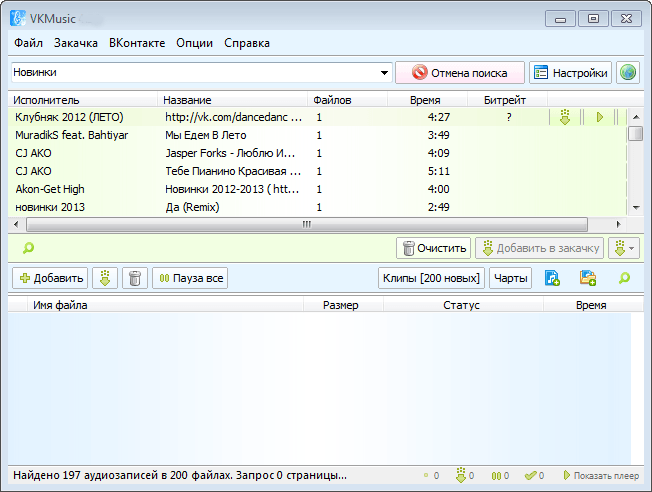Viewport: 652px width, 492px height.
Task: Click status text Найдено 197 аудиозаписей
Action: pos(180,475)
